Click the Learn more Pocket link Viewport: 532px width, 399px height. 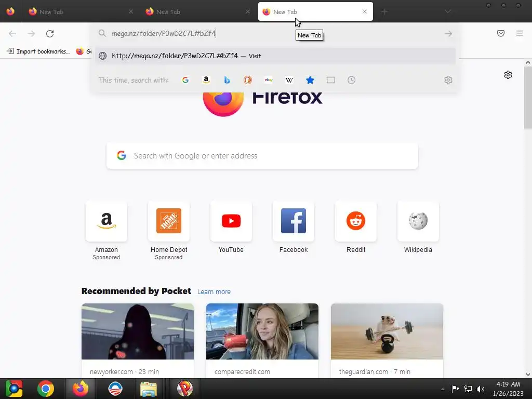(x=214, y=292)
